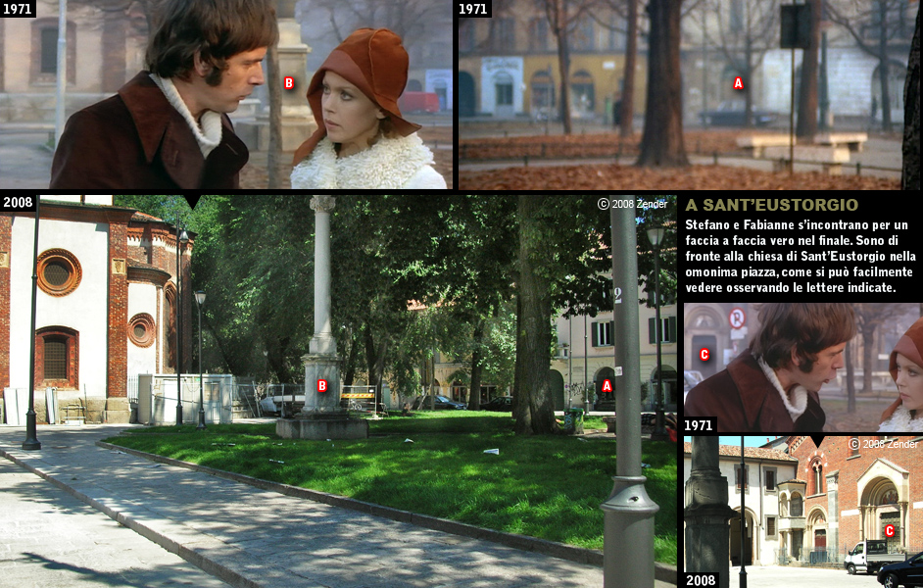
Task: Open the small 2008 photo of the brick church facade
Action: 802,512
